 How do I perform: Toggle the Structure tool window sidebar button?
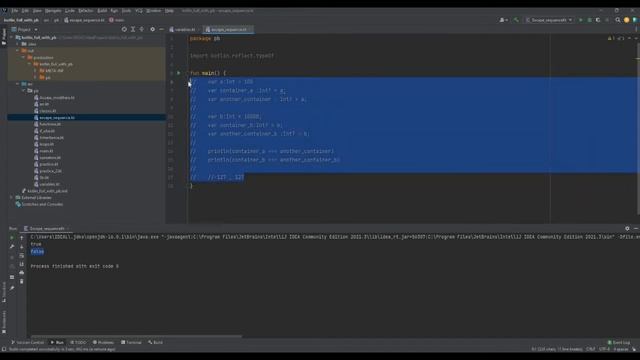tap(4, 291)
